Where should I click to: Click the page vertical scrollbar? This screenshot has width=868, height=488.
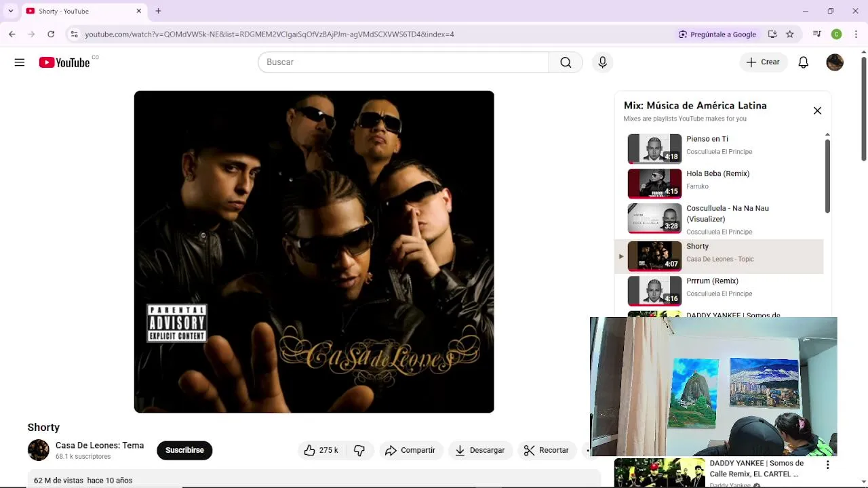point(863,108)
